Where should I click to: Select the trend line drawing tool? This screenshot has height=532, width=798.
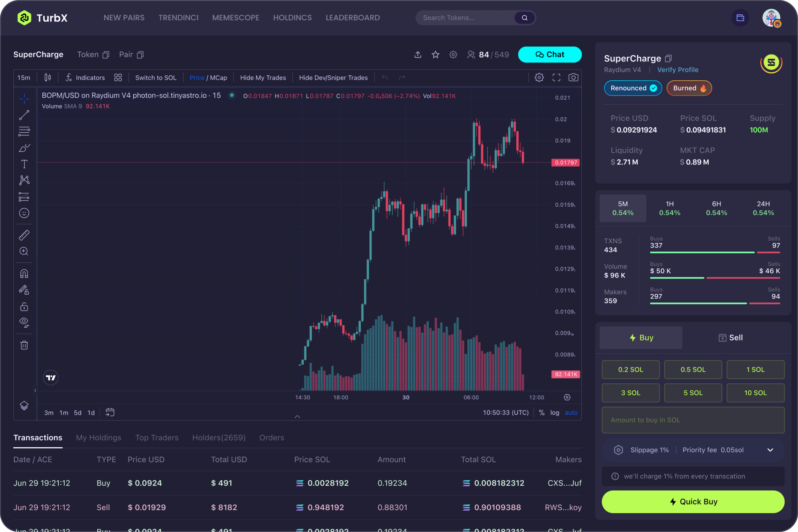(24, 115)
